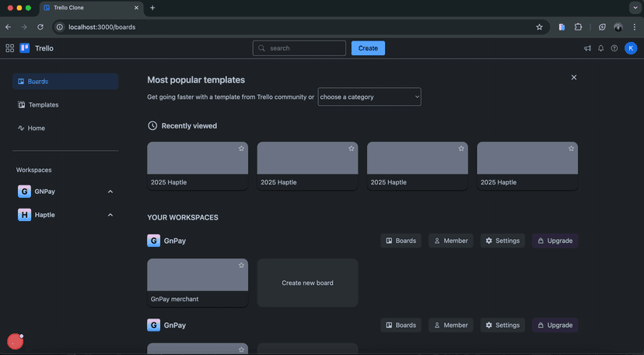Click the Recently viewed heading
This screenshot has width=644, height=355.
click(x=189, y=126)
